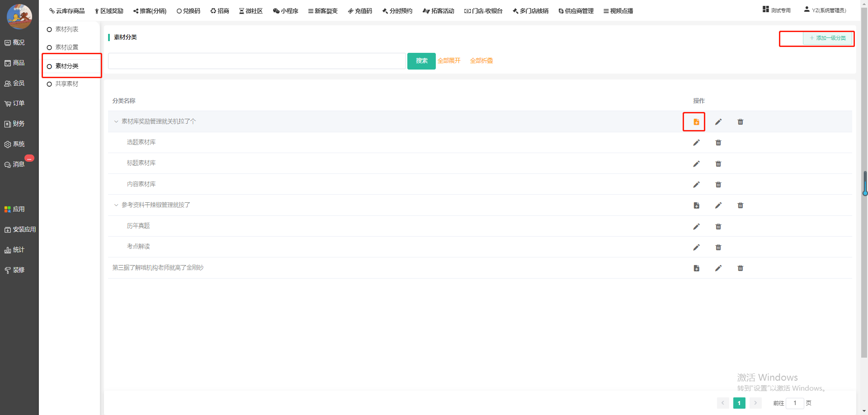Click 全部展开 to expand all categories
Screen dimensions: 868x415
pos(449,61)
